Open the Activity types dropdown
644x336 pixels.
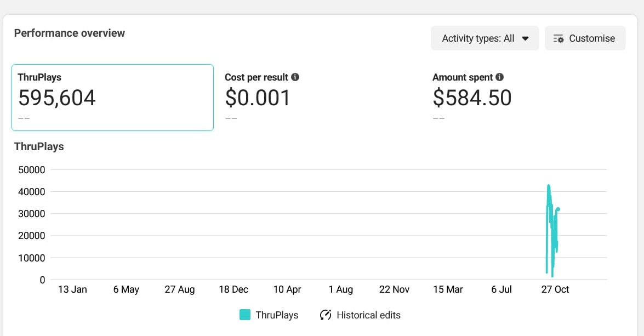pos(485,38)
